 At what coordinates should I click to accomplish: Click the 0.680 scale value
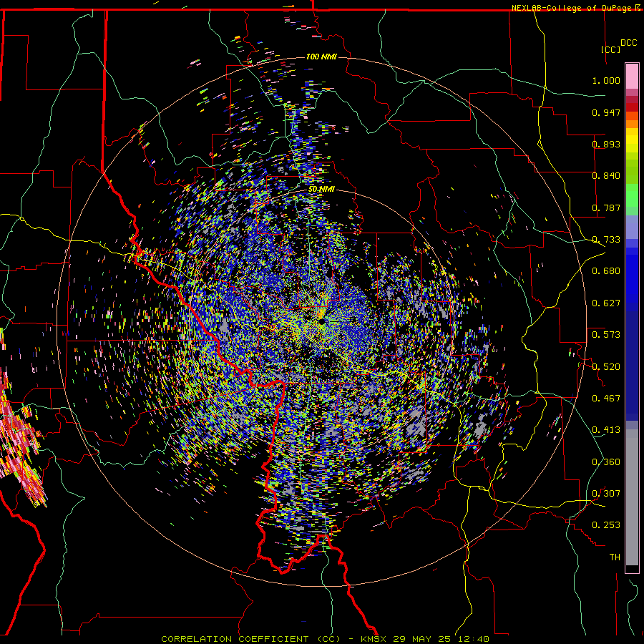[x=606, y=271]
